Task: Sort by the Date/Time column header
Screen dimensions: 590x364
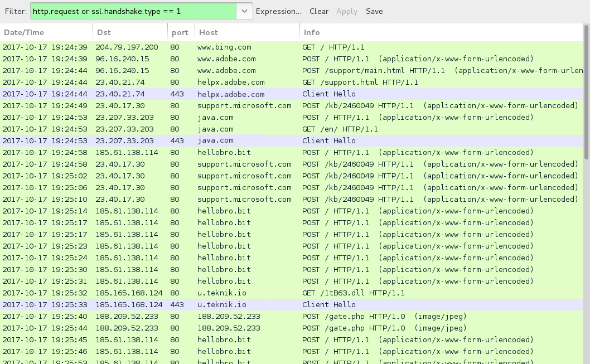Action: [46, 32]
